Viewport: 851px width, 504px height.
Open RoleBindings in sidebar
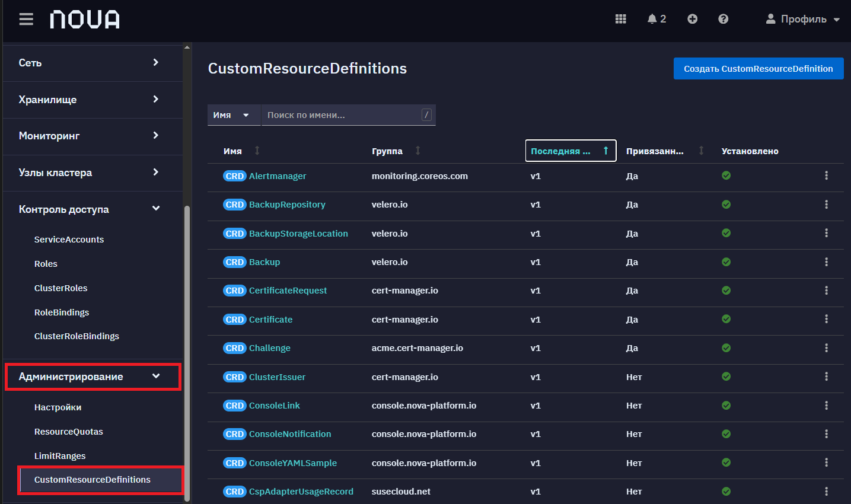[62, 312]
